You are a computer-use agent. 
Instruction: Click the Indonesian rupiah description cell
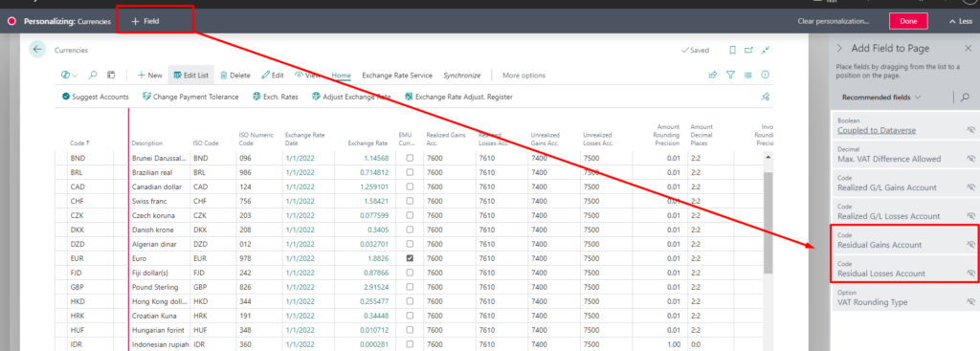(x=159, y=344)
